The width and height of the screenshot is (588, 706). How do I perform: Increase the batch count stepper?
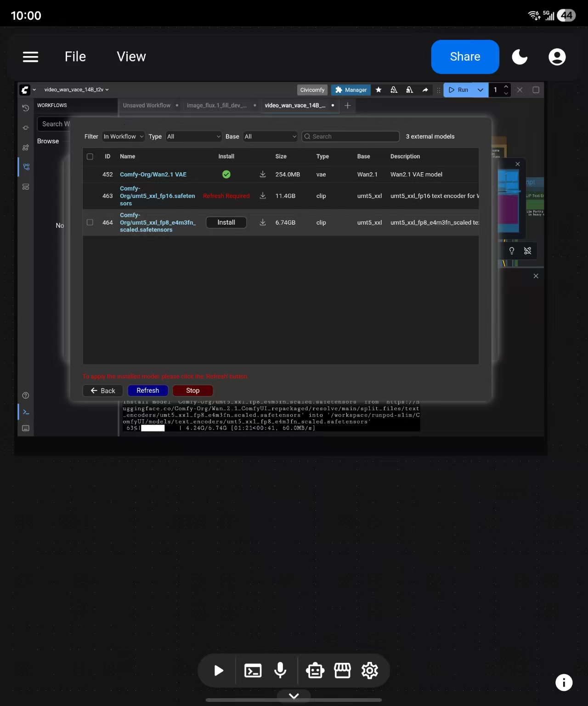(506, 87)
